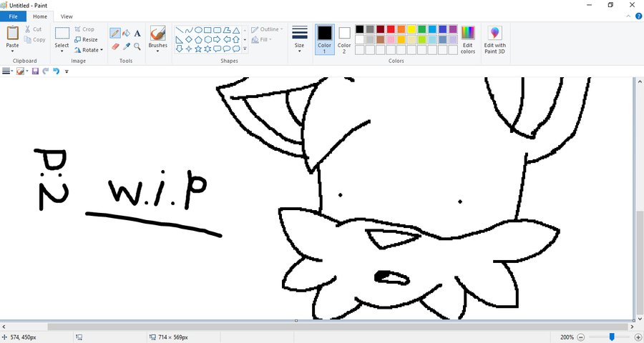Open the shape Outline dropdown
The height and width of the screenshot is (343, 644).
267,29
